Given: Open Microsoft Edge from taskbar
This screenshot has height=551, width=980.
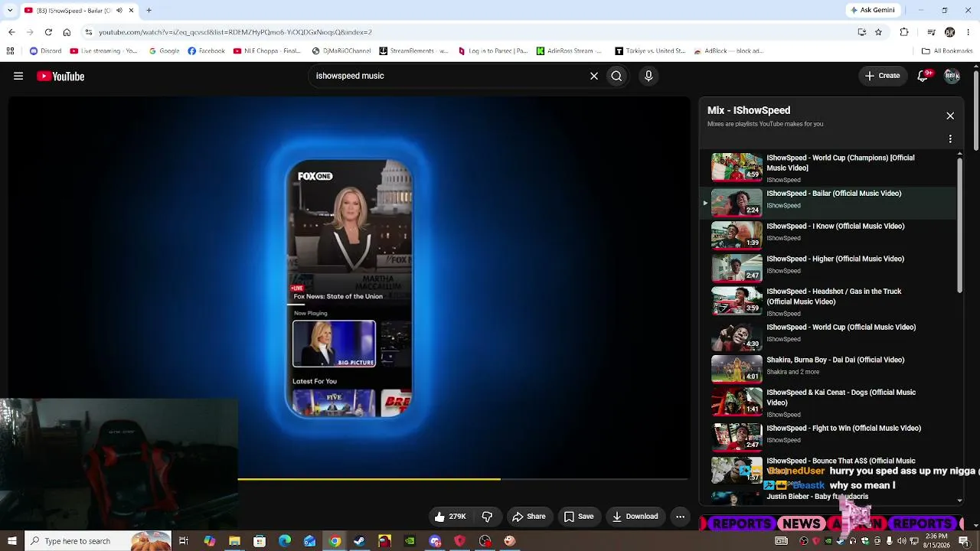Looking at the screenshot, I should click(285, 541).
